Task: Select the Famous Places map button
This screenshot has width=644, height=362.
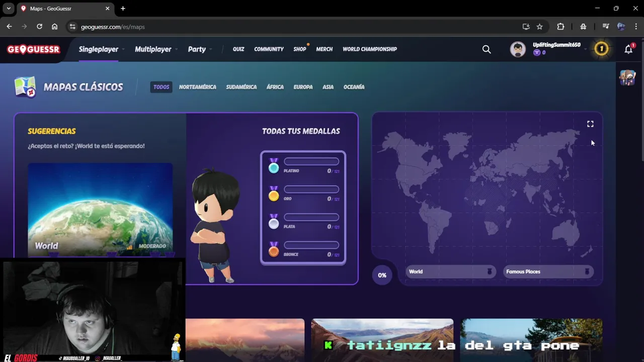Action: point(548,271)
